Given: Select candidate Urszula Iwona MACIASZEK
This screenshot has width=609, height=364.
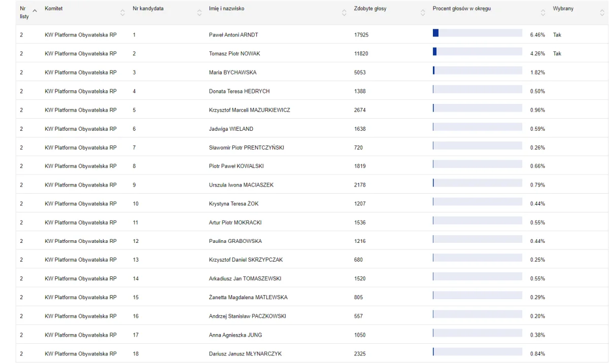Looking at the screenshot, I should pos(241,185).
